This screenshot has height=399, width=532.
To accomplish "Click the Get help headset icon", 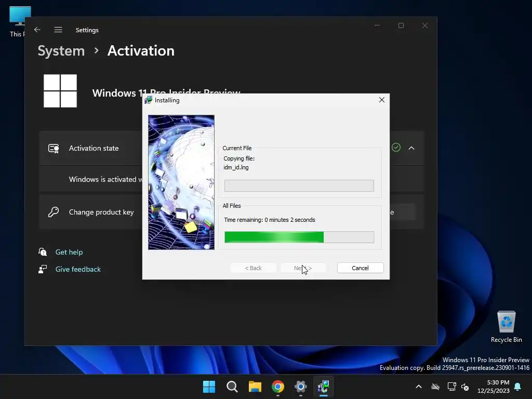I will pos(43,252).
